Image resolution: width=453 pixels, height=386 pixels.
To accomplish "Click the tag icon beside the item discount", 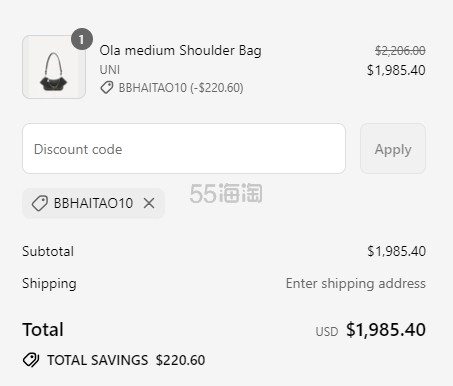I will coord(107,88).
